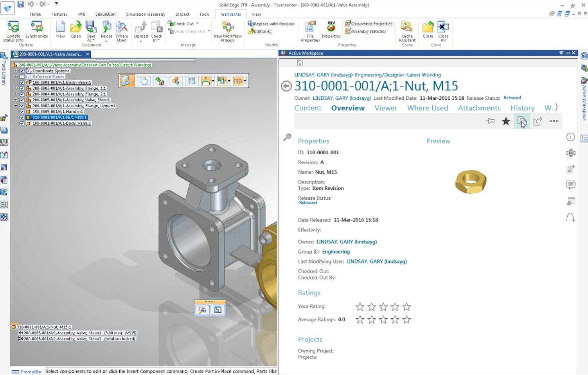Close the current document via ribbon
Screen dimensions: 588x375
[428, 30]
